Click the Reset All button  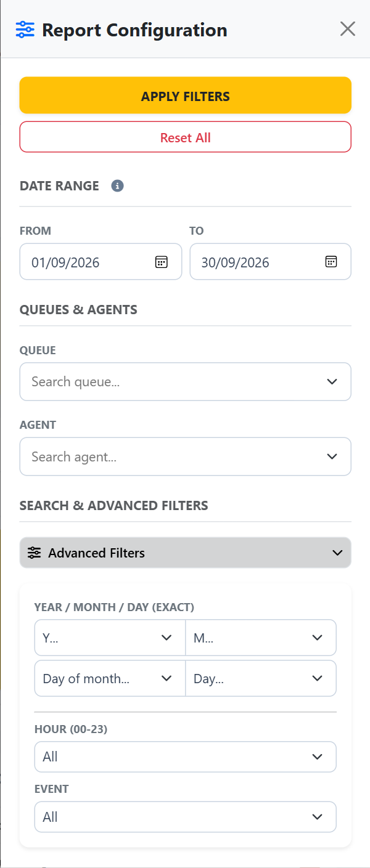click(x=186, y=137)
